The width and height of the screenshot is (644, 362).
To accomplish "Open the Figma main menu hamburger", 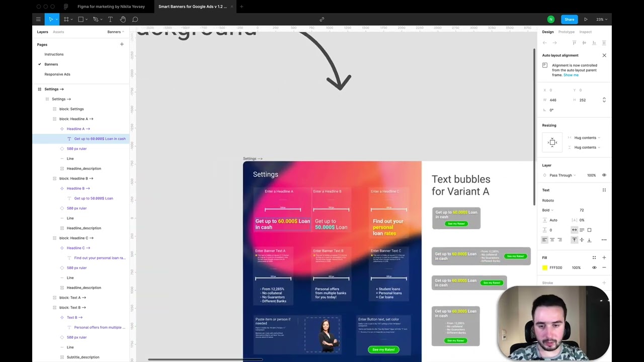I will point(38,19).
